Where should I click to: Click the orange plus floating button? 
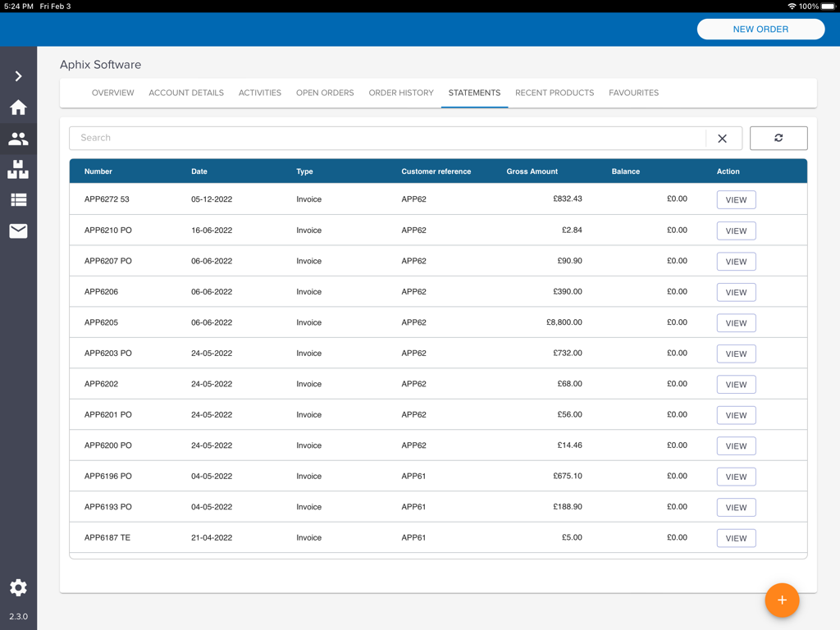click(x=782, y=600)
